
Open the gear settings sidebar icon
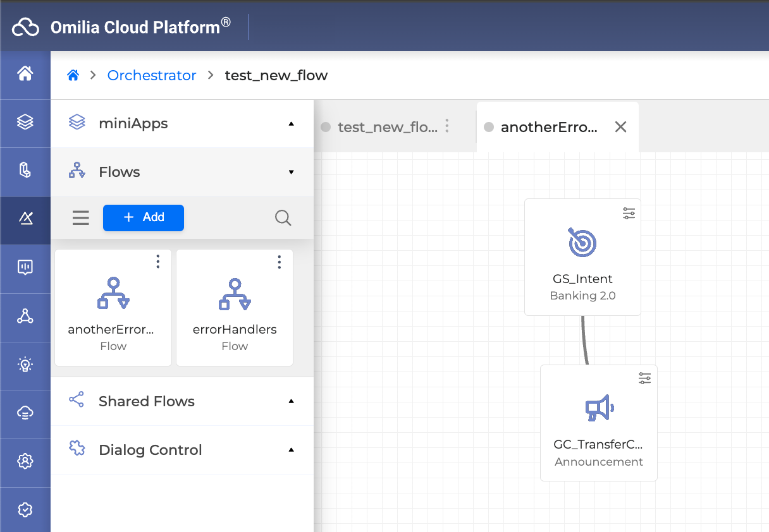25,461
